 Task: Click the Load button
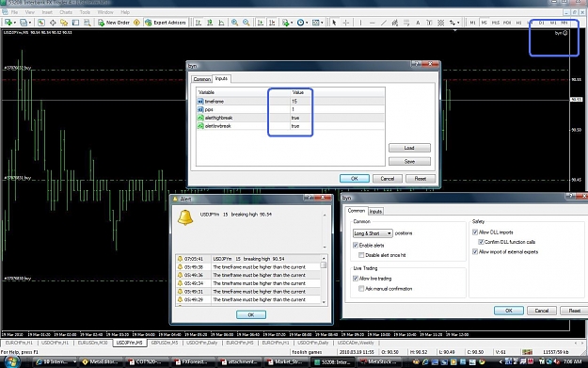(x=409, y=148)
